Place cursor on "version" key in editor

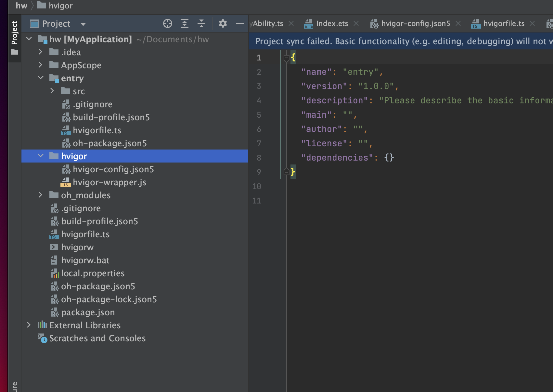(324, 86)
